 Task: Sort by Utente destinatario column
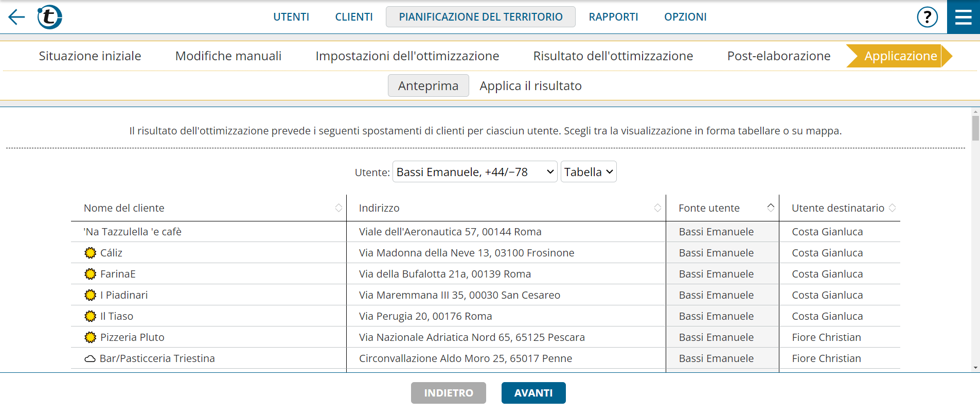pyautogui.click(x=893, y=208)
